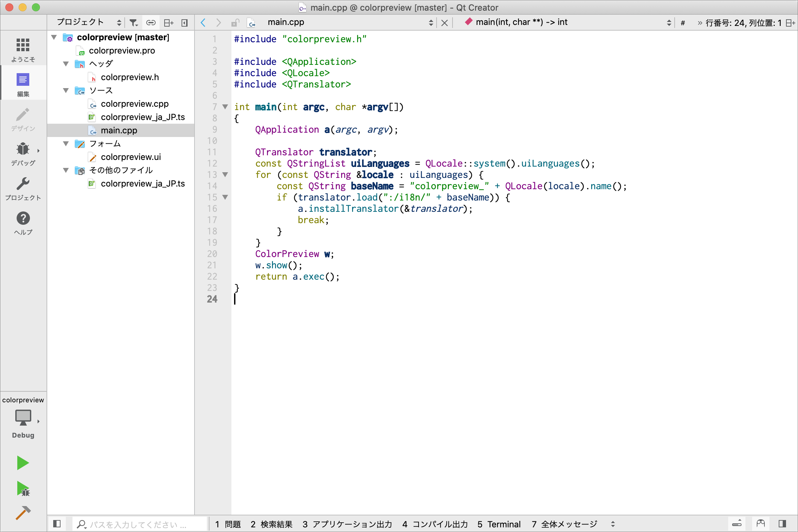Click the C++ file icon beside main.cpp
The image size is (798, 532).
[251, 23]
